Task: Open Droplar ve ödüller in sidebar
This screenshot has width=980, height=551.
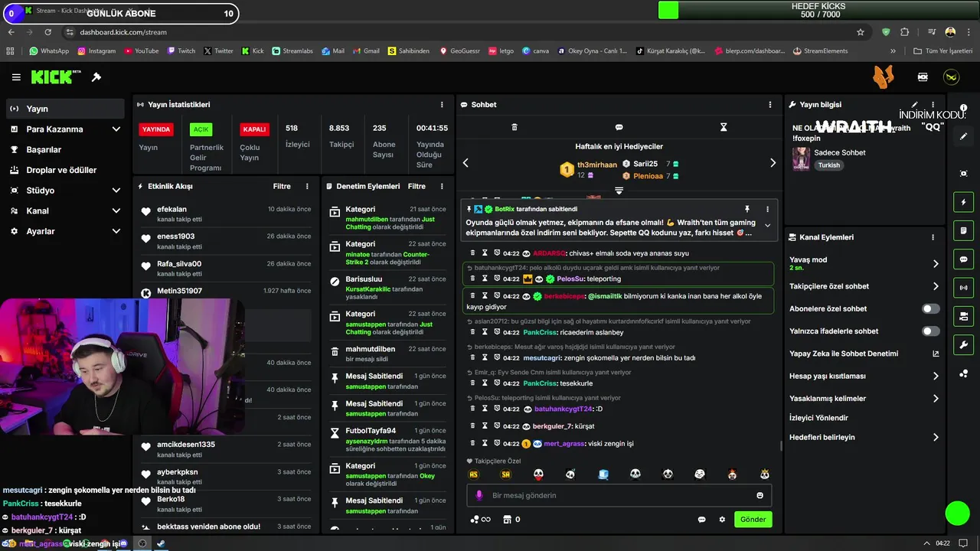Action: [x=65, y=170]
